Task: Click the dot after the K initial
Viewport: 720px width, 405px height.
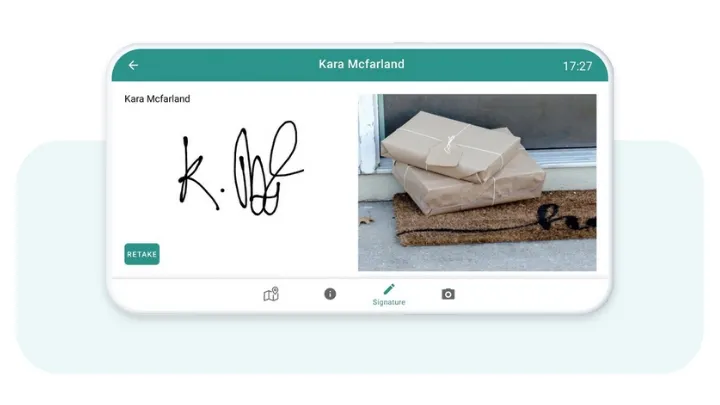Action: (x=223, y=190)
